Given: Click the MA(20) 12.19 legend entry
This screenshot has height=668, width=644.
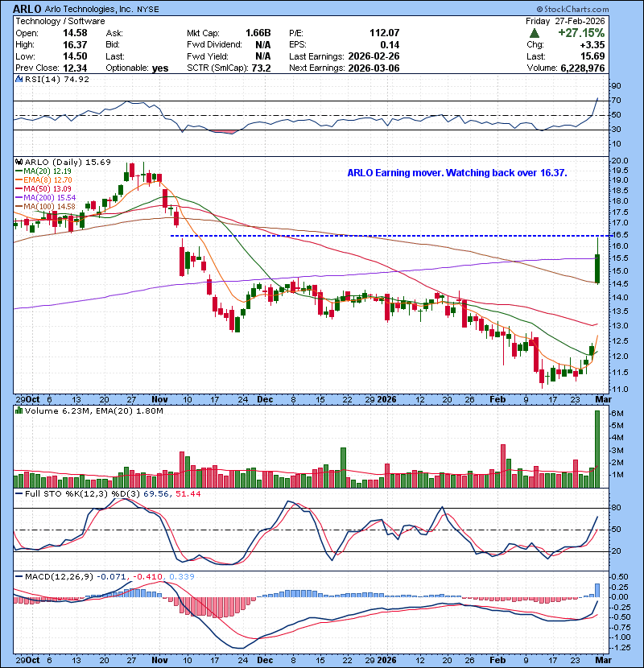Looking at the screenshot, I should pos(43,171).
